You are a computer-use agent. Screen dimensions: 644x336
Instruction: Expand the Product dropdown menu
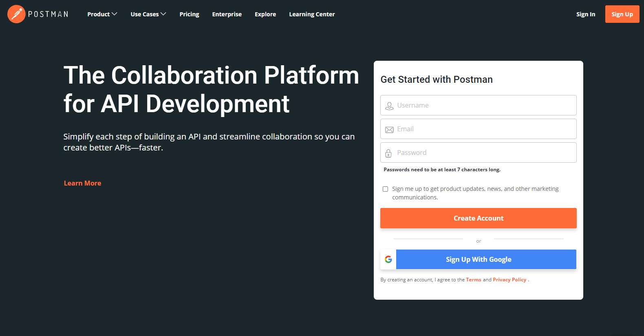coord(102,14)
